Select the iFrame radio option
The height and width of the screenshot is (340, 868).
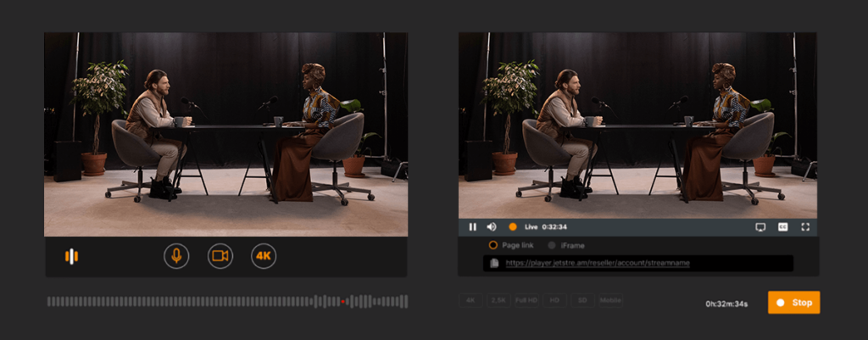(x=552, y=245)
